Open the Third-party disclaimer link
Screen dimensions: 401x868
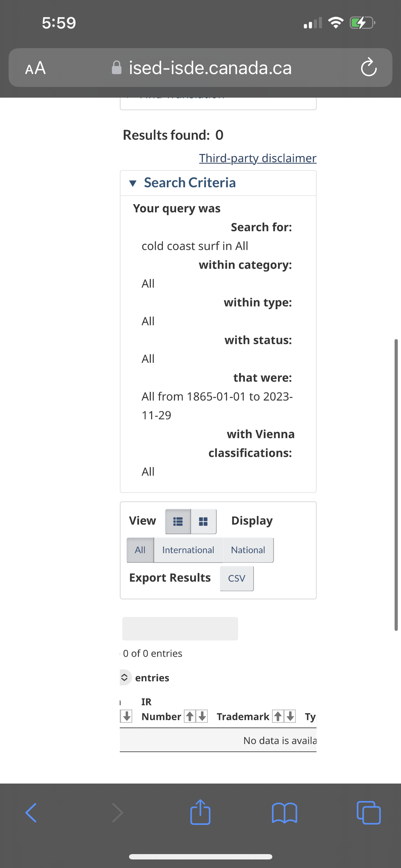tap(257, 158)
